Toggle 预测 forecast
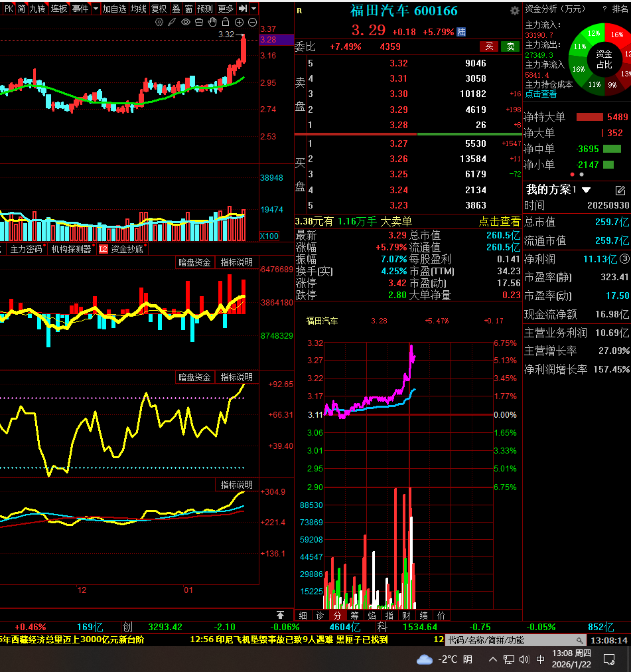Viewport: 631px width, 672px height. [x=205, y=9]
